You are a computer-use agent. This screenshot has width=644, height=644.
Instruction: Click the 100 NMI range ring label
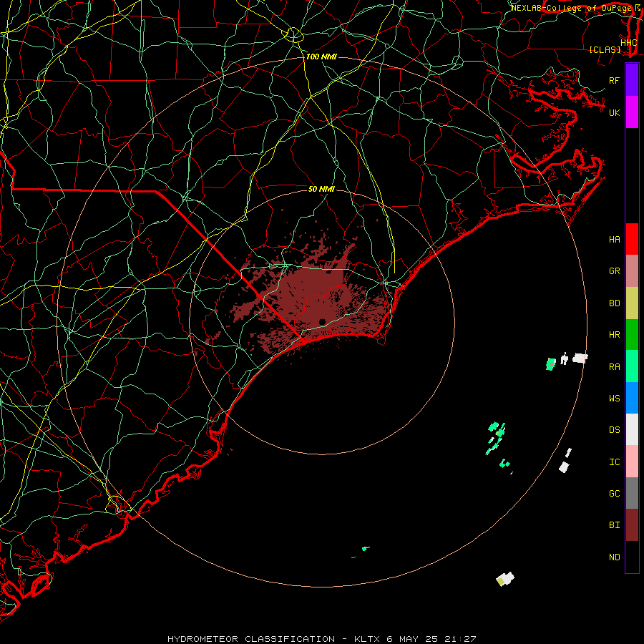(x=321, y=57)
